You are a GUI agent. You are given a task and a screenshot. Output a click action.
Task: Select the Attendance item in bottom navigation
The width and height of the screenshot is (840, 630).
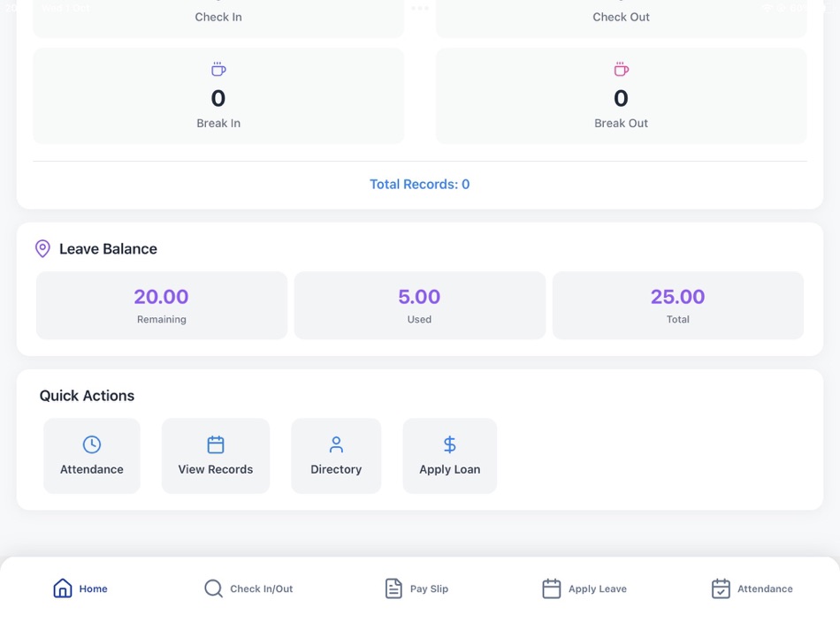click(x=719, y=588)
